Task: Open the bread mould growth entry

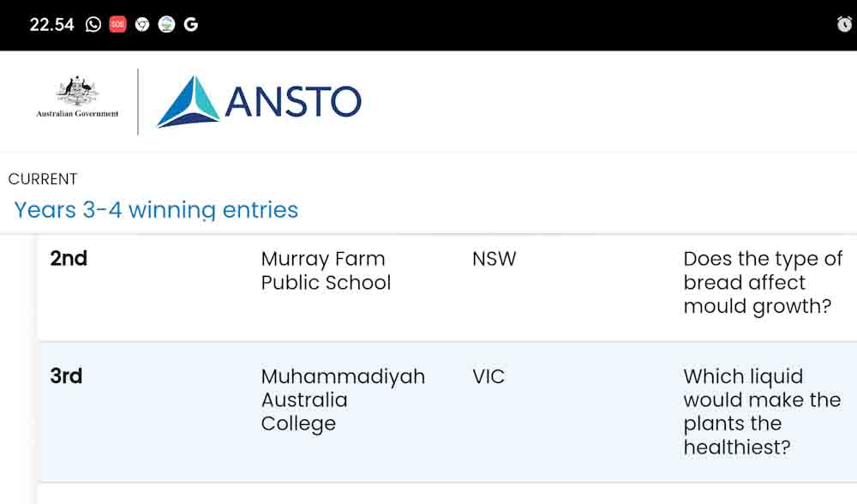Action: click(763, 283)
